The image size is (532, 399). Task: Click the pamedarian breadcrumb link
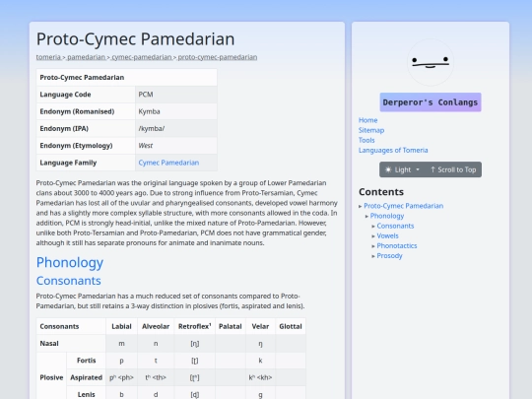coord(86,57)
